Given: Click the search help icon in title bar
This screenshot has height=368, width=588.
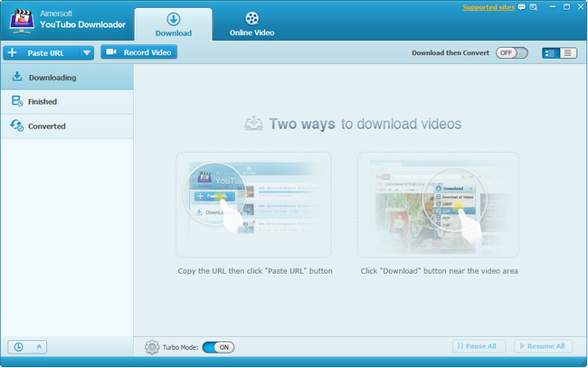Looking at the screenshot, I should pyautogui.click(x=534, y=7).
